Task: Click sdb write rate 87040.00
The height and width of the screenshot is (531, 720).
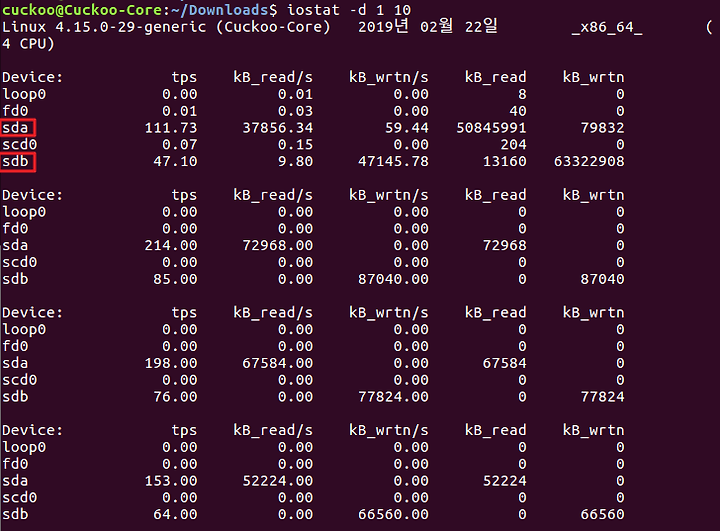Action: [394, 279]
